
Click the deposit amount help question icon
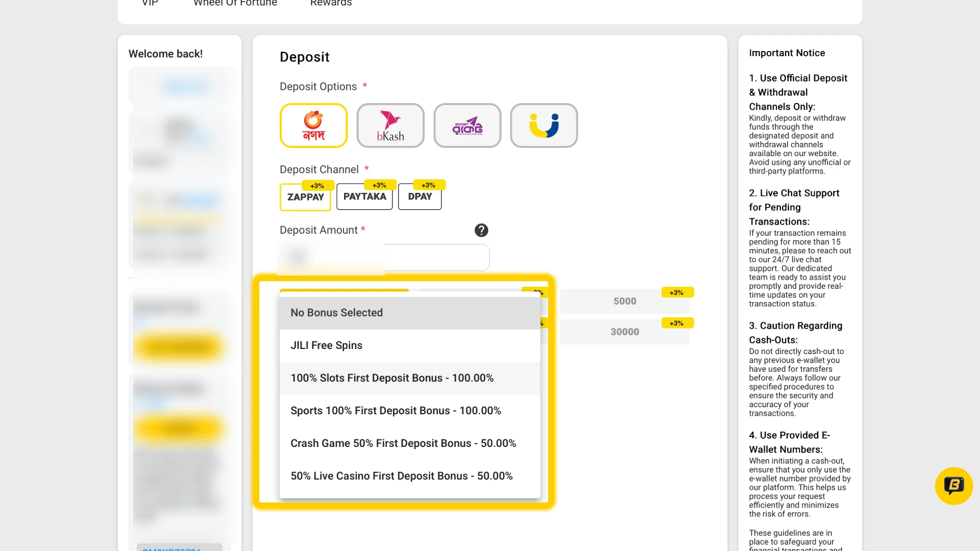481,230
